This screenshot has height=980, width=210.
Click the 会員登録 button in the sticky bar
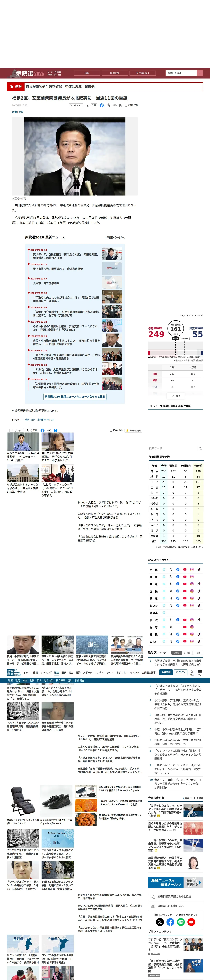pyautogui.click(x=166, y=672)
